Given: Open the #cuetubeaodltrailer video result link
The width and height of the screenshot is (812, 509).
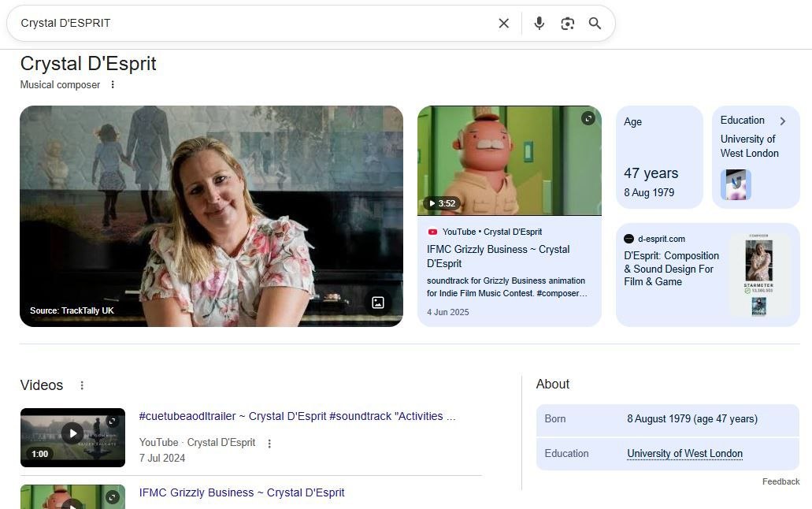Looking at the screenshot, I should tap(297, 416).
